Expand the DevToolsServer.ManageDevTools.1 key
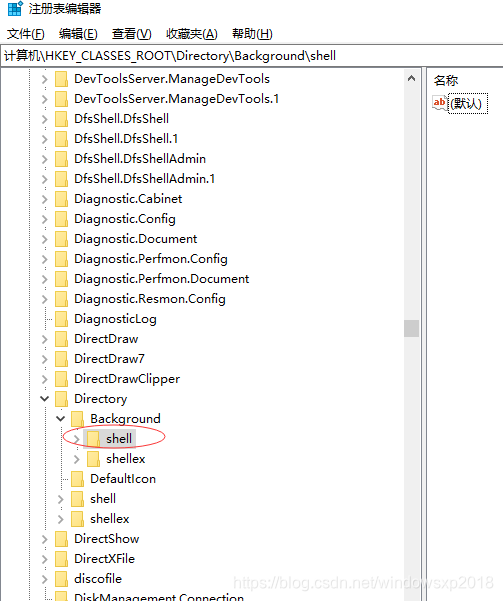Image resolution: width=503 pixels, height=601 pixels. tap(44, 99)
